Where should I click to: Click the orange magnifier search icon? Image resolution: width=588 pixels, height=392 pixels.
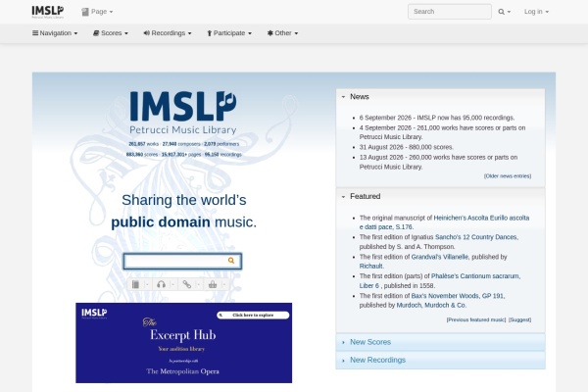pyautogui.click(x=231, y=261)
